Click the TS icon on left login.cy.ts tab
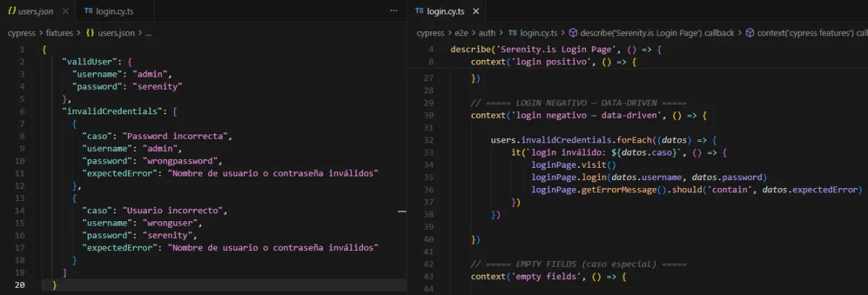 [88, 12]
